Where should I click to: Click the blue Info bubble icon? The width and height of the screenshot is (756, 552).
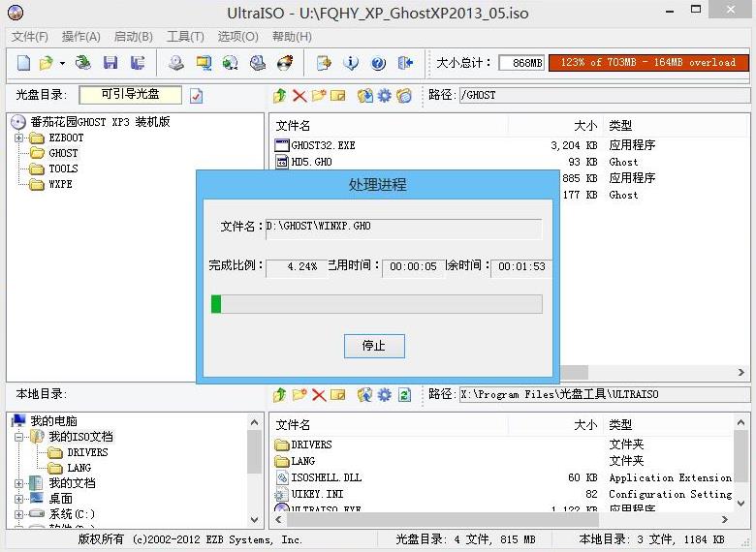[351, 63]
